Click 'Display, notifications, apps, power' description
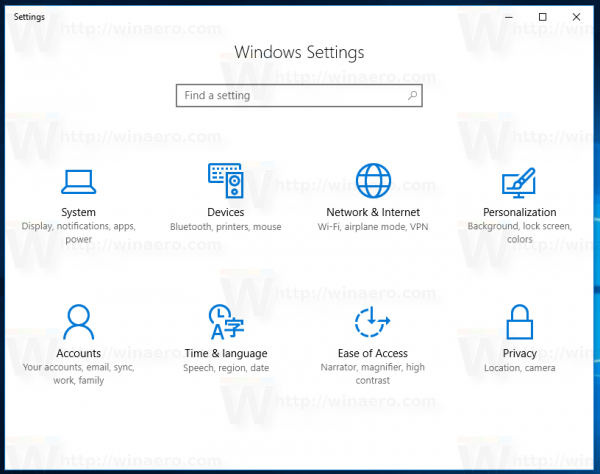 78,233
